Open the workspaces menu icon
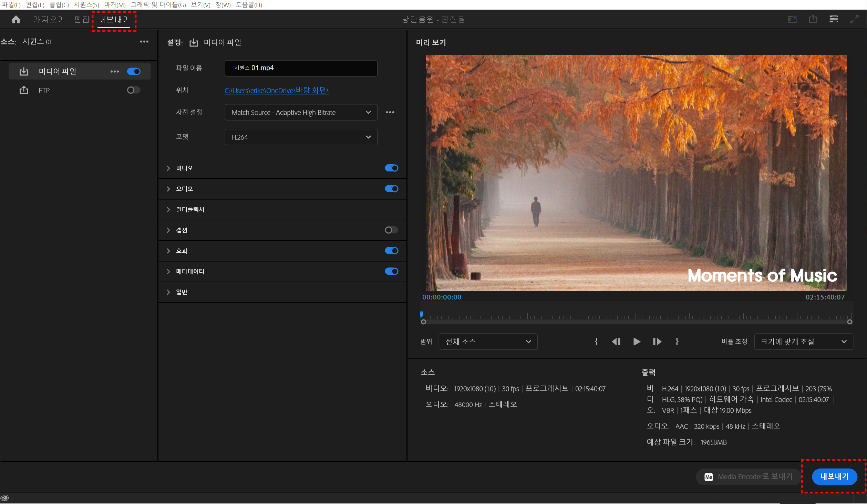Image resolution: width=867 pixels, height=504 pixels. (x=833, y=19)
